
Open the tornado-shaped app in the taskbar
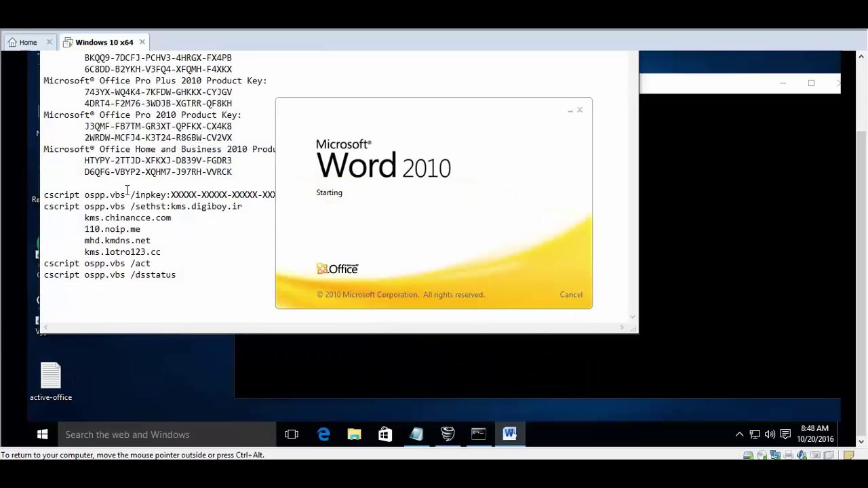coord(448,434)
